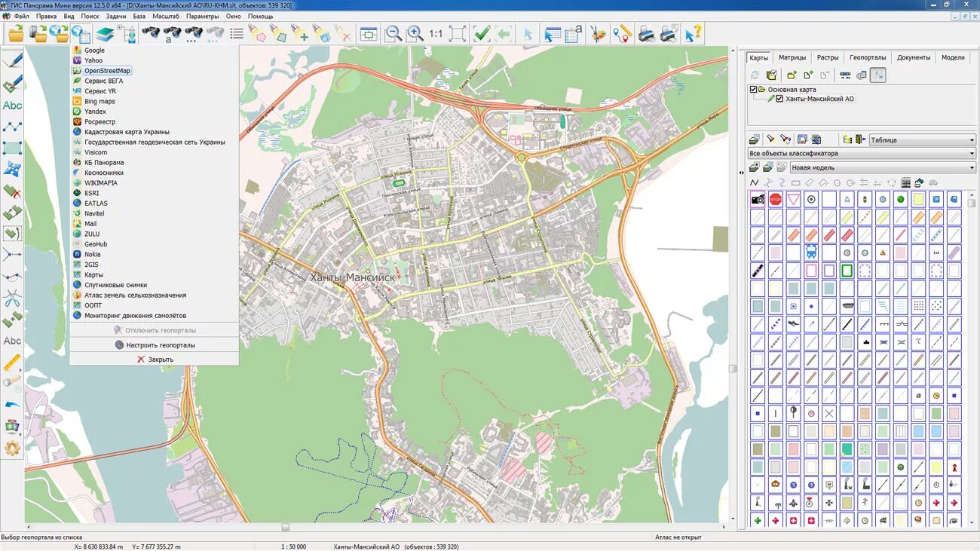Switch to the Модели tab
The image size is (980, 551).
click(953, 57)
